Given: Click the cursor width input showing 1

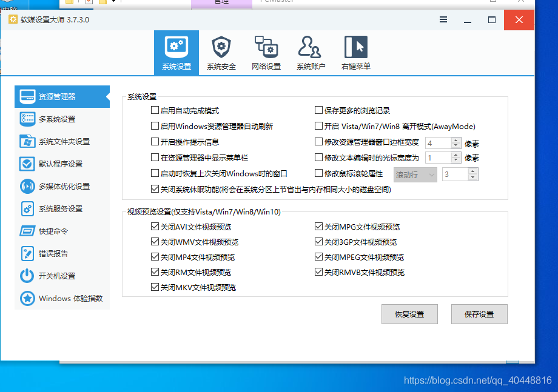Looking at the screenshot, I should pos(438,157).
